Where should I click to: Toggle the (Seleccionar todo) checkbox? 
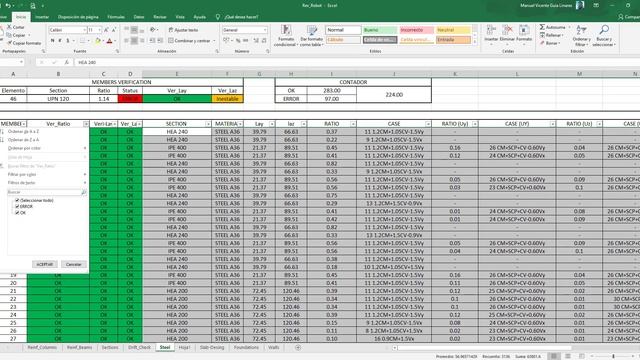[x=17, y=200]
